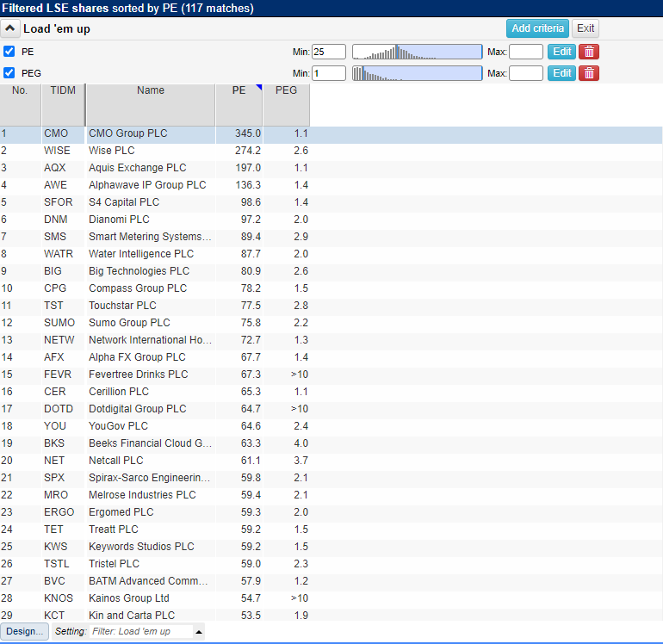663x644 pixels.
Task: Click PEG value 2.9
Action: coord(301,237)
